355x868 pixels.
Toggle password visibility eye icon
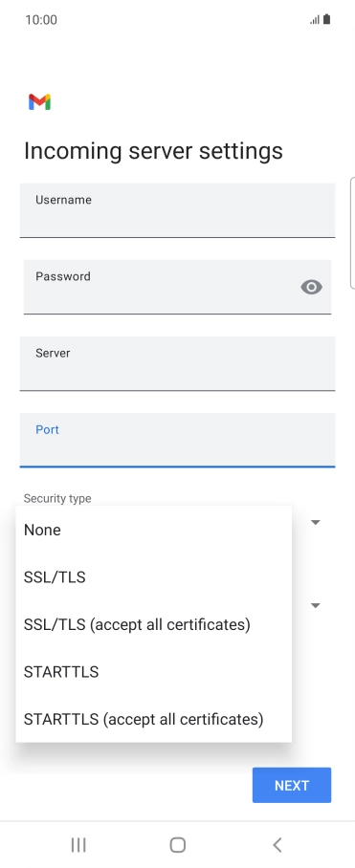pyautogui.click(x=311, y=287)
